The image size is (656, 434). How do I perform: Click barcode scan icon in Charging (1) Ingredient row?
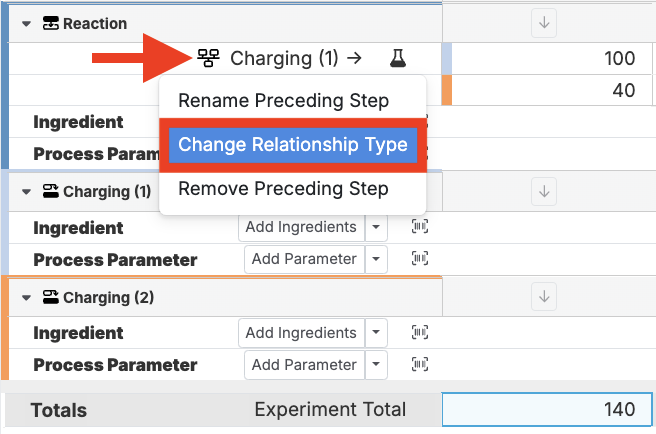(x=420, y=227)
